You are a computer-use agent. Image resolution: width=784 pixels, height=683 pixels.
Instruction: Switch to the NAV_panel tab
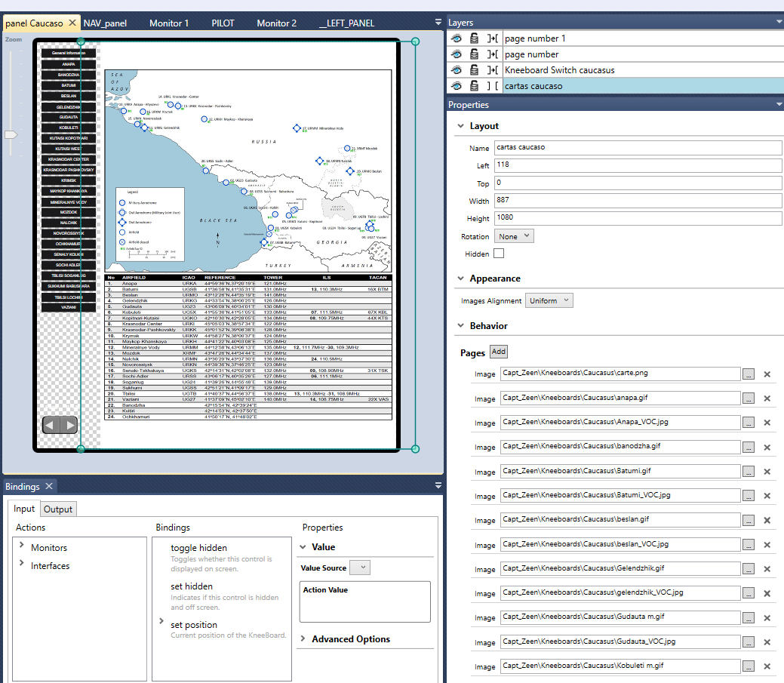point(105,23)
